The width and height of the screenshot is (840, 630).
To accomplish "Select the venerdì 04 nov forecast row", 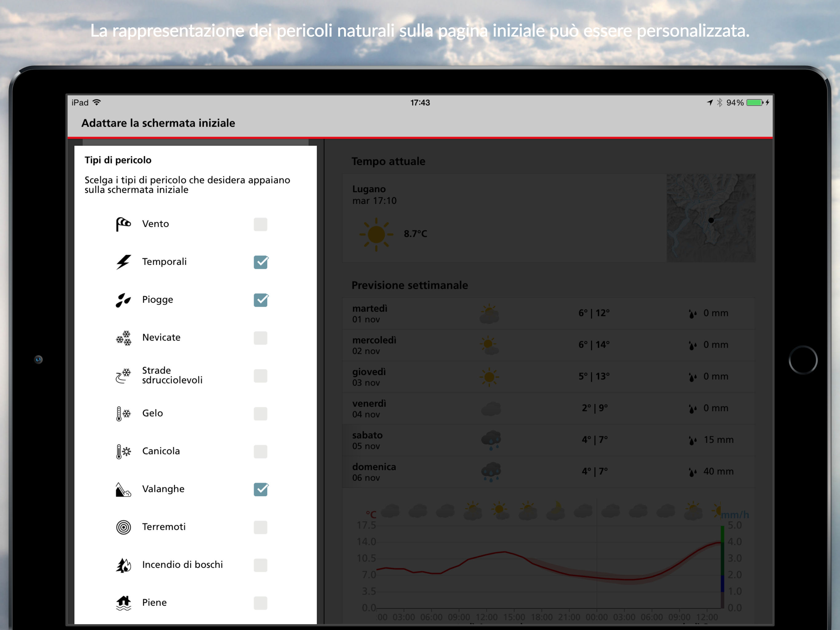I will (549, 409).
